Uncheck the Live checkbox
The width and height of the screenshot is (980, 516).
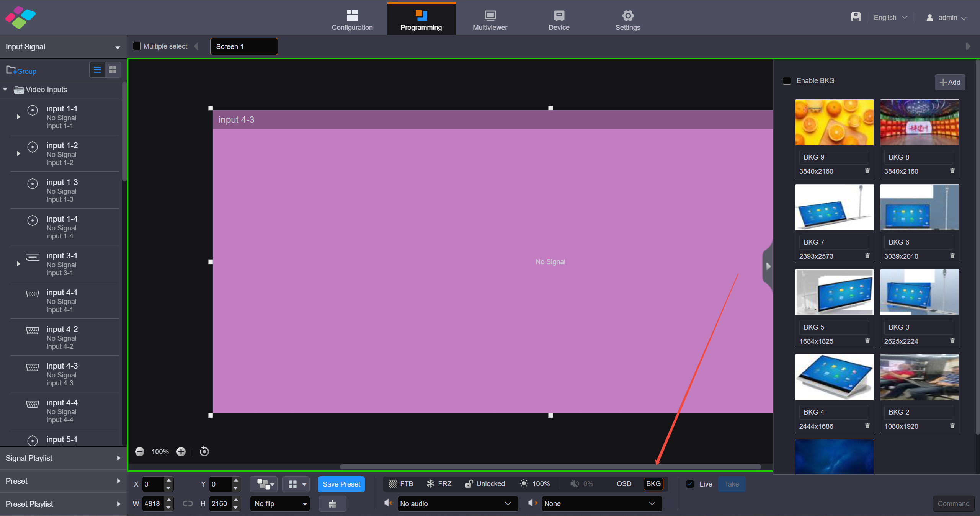pos(690,484)
